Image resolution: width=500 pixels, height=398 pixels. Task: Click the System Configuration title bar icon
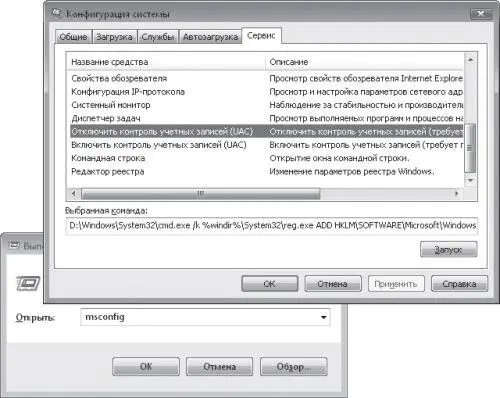point(57,14)
